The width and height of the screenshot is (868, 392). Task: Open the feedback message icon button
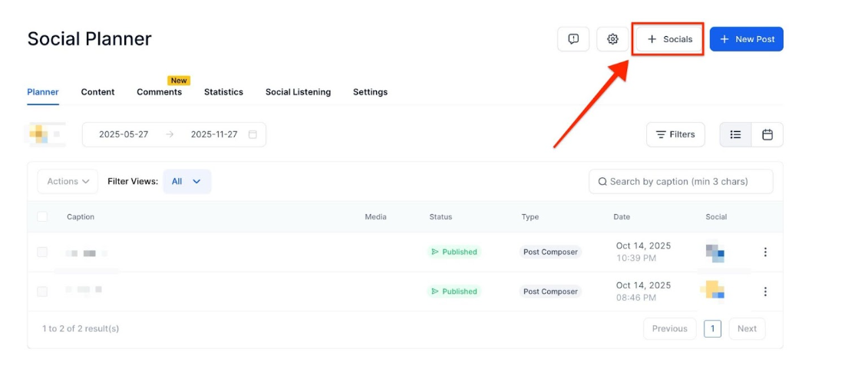pyautogui.click(x=573, y=39)
